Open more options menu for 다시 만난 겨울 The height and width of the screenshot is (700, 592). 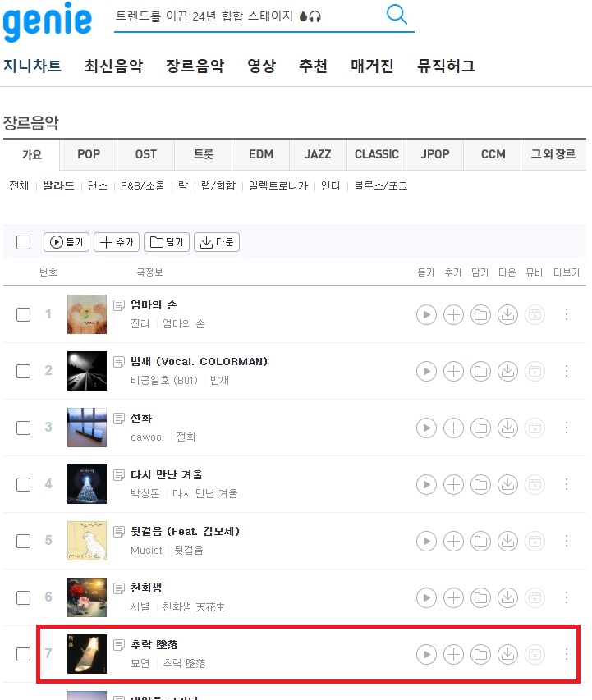(567, 484)
